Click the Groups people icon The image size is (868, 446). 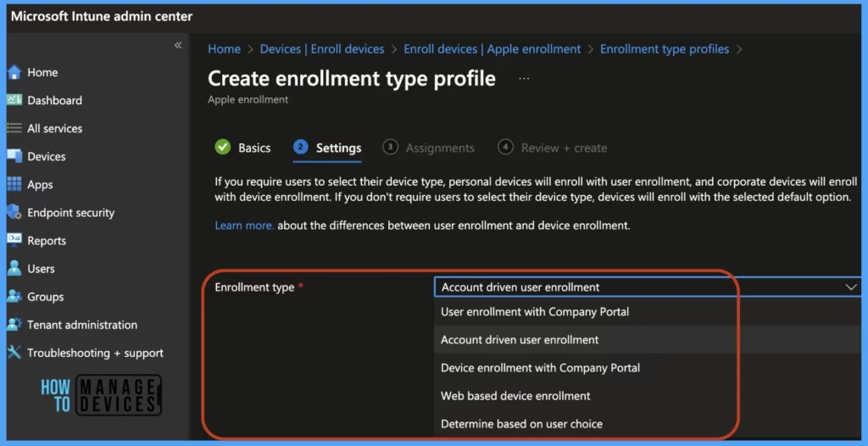[x=14, y=297]
